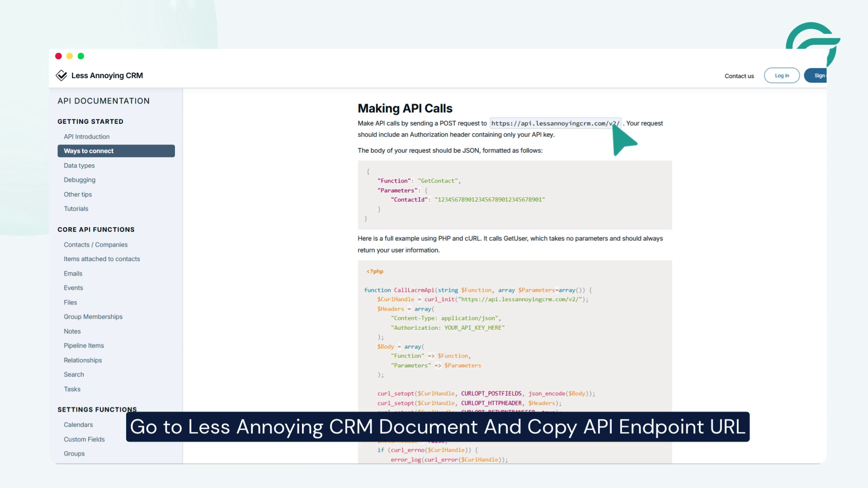Image resolution: width=868 pixels, height=488 pixels.
Task: Click the green maximize window dot
Action: (x=81, y=56)
